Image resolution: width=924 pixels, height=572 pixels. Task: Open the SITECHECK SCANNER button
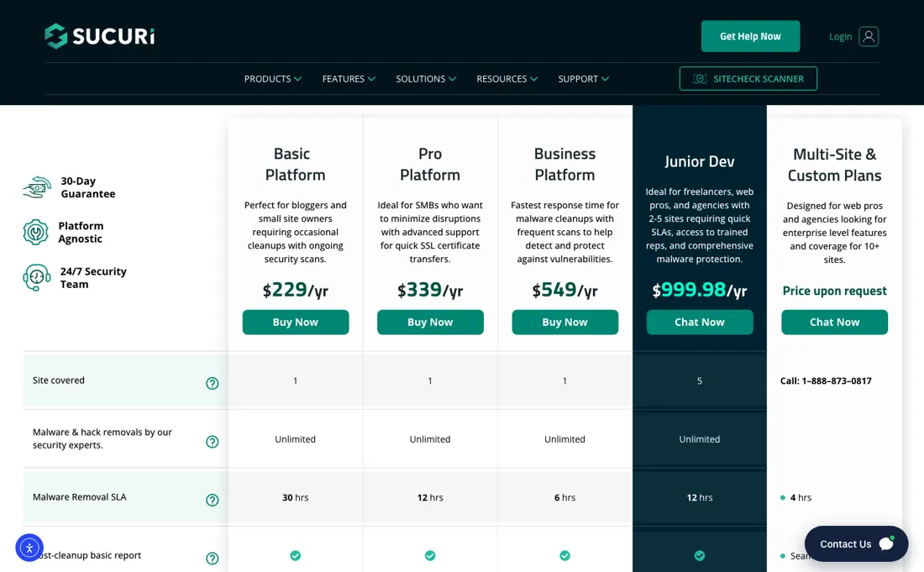(748, 78)
